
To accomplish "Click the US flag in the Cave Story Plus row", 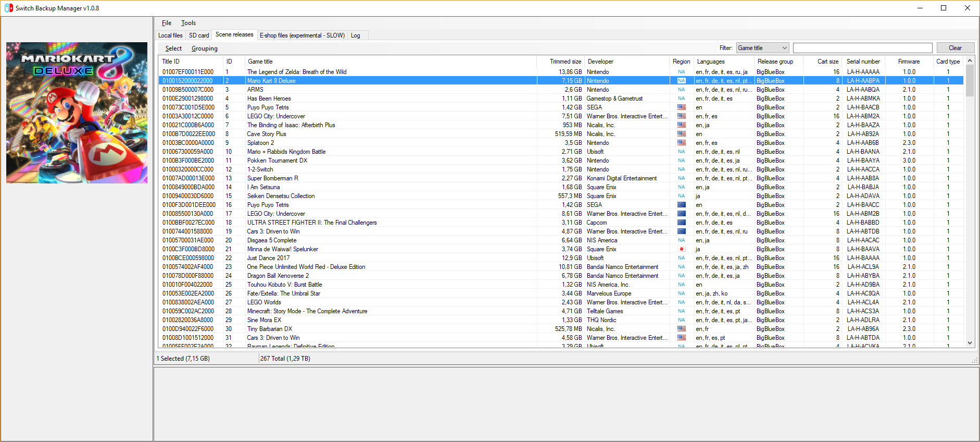I will point(681,134).
